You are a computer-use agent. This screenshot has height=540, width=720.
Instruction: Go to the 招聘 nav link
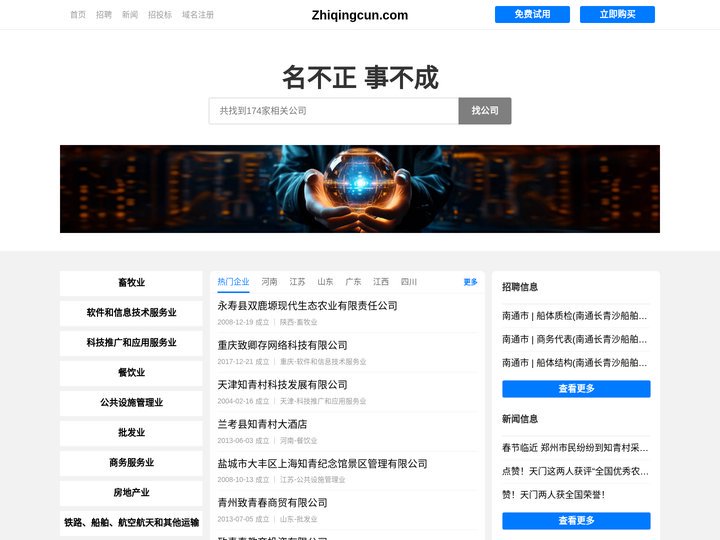tap(104, 15)
